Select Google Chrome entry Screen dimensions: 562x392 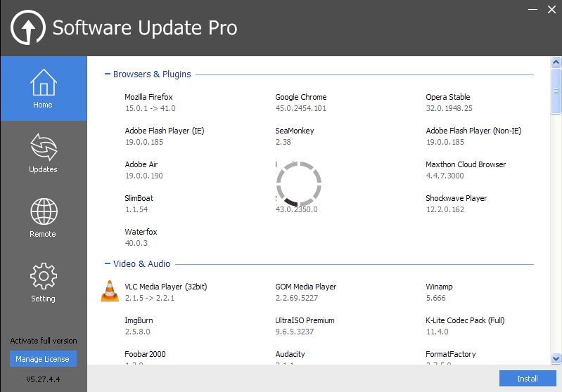pos(301,97)
